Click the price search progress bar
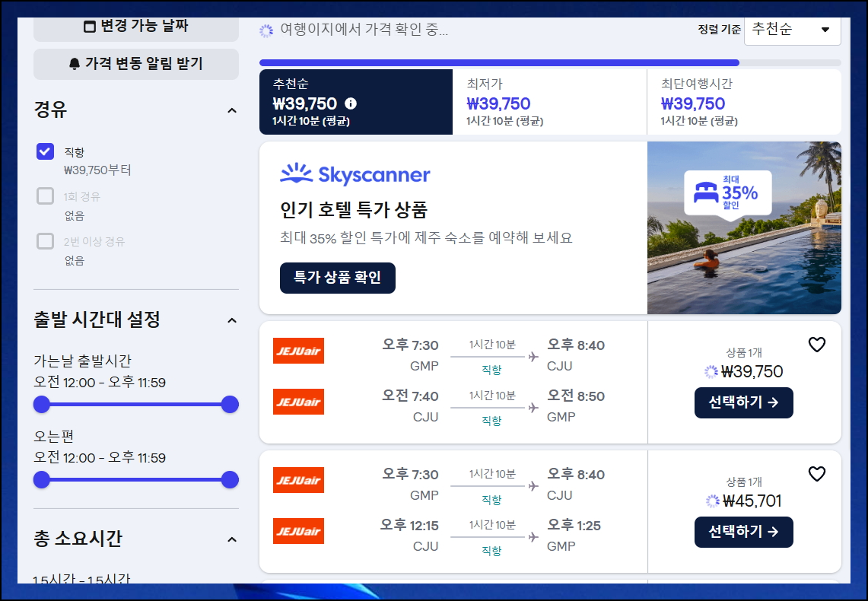This screenshot has height=601, width=868. [x=550, y=62]
